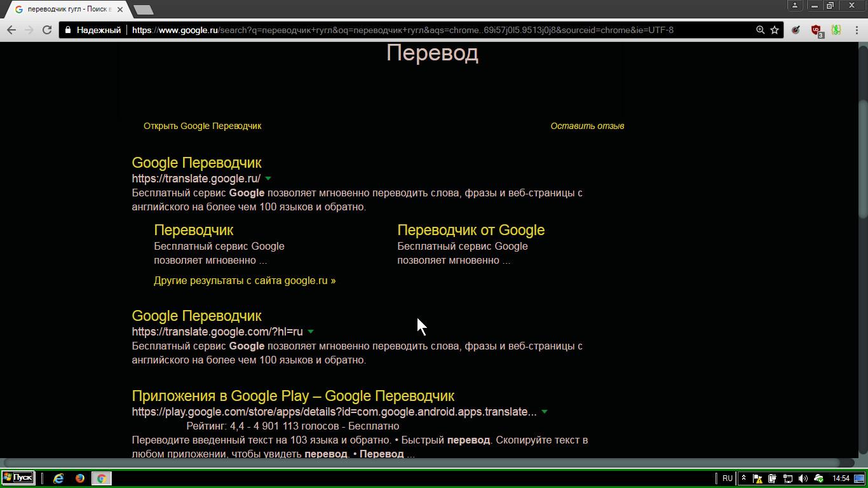Image resolution: width=868 pixels, height=488 pixels.
Task: Click the browser forward arrow
Action: [x=29, y=30]
